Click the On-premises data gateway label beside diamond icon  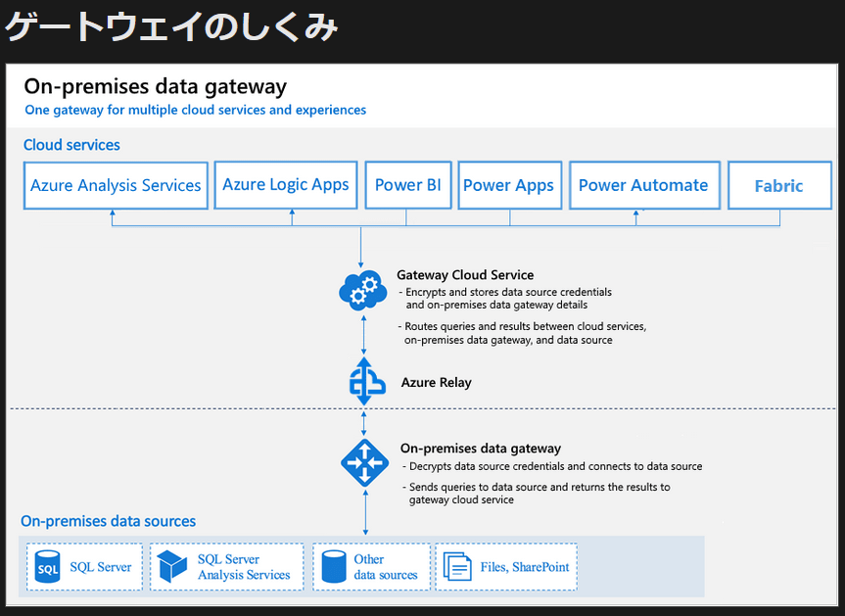pos(480,449)
